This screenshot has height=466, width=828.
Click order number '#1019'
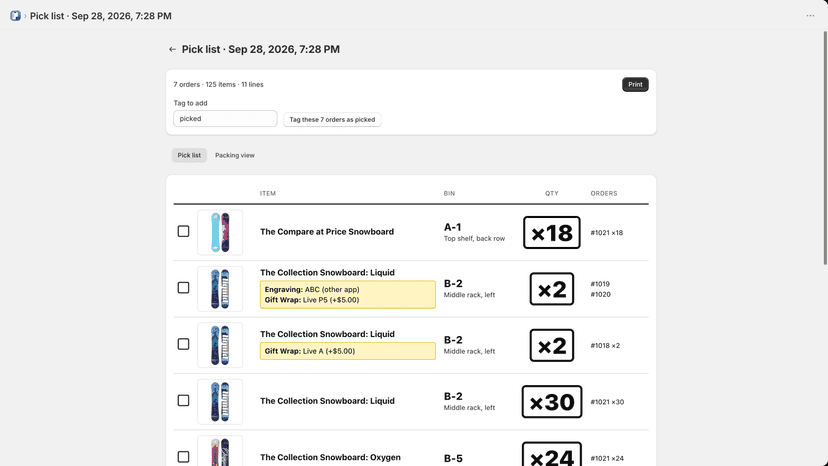[x=600, y=284]
